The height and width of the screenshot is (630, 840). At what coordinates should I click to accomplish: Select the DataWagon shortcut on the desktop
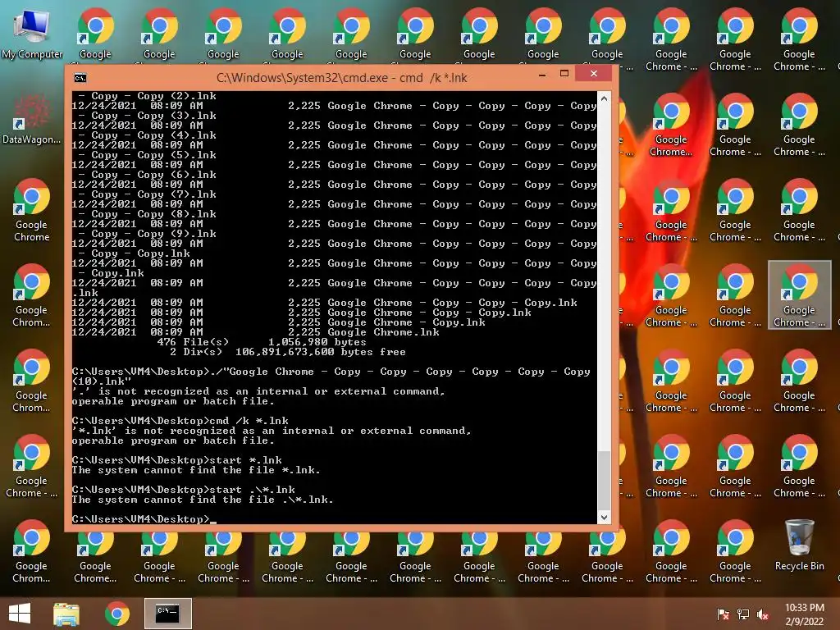click(x=32, y=120)
